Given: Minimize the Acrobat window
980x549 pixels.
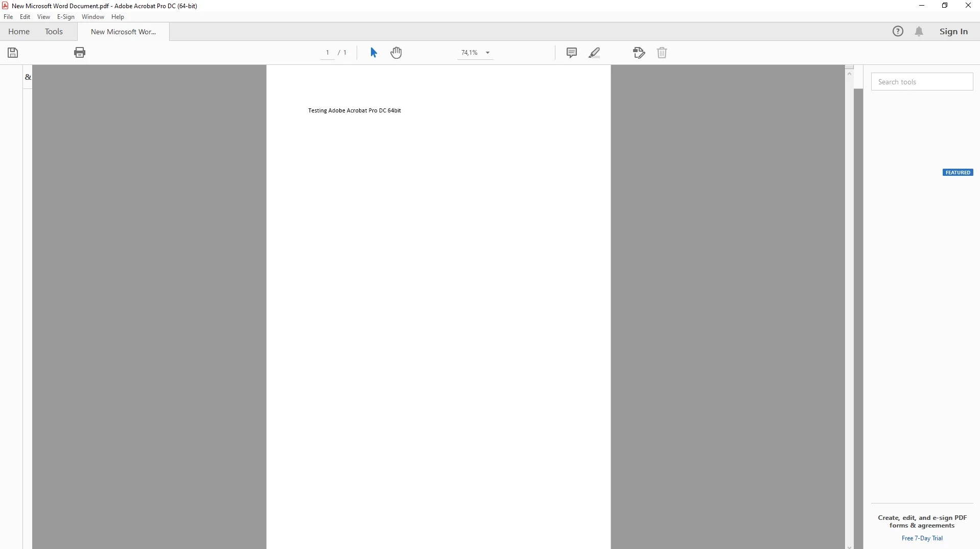Looking at the screenshot, I should (x=922, y=6).
